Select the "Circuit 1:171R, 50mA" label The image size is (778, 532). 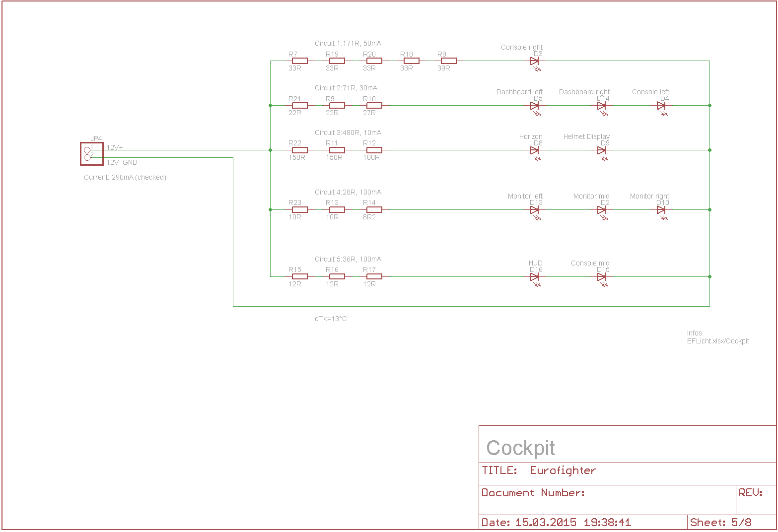348,44
